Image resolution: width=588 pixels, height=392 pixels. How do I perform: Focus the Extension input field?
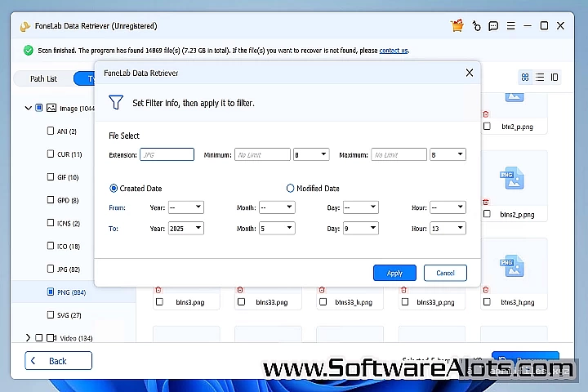coord(167,154)
